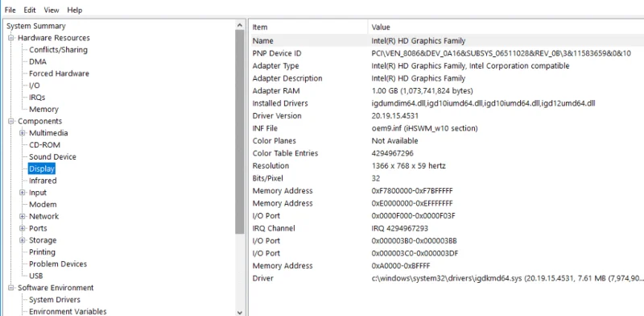Open the Sound Device tree item

point(52,157)
